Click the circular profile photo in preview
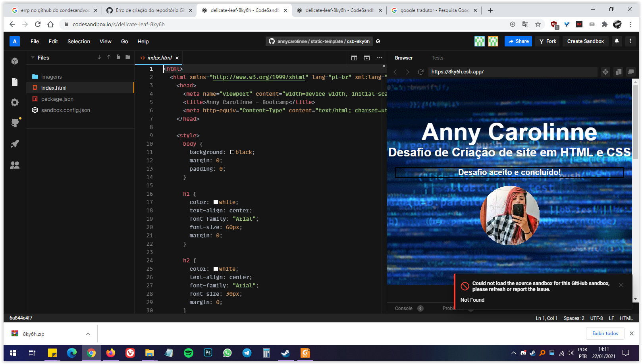Screen dimensions: 642x364 [x=510, y=216]
